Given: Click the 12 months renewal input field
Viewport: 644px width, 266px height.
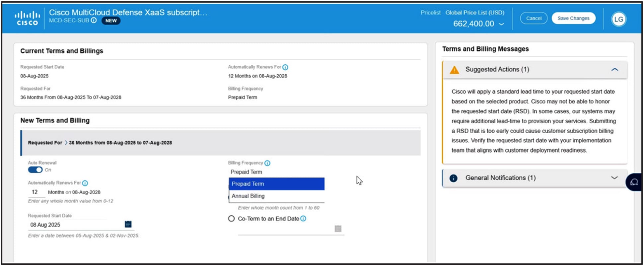Looking at the screenshot, I should tap(36, 192).
